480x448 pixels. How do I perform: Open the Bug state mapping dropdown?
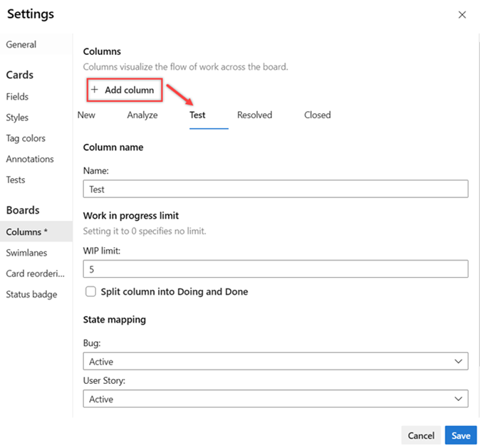pyautogui.click(x=275, y=362)
